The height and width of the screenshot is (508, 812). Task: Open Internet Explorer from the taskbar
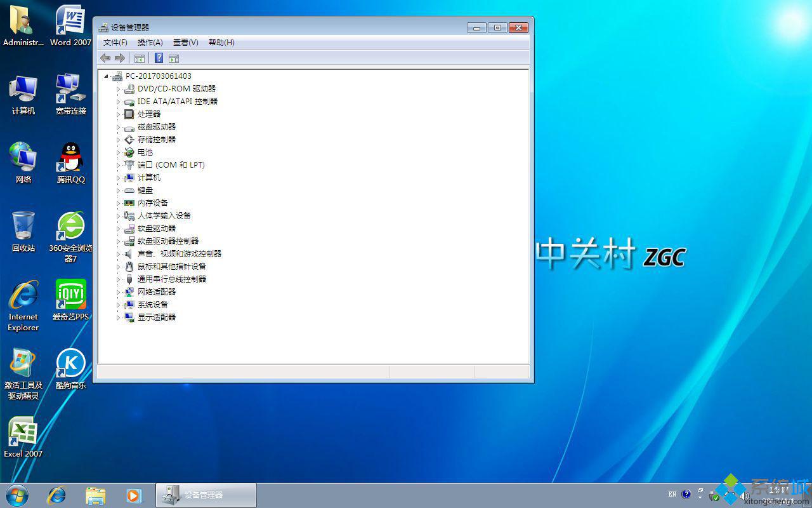[56, 495]
